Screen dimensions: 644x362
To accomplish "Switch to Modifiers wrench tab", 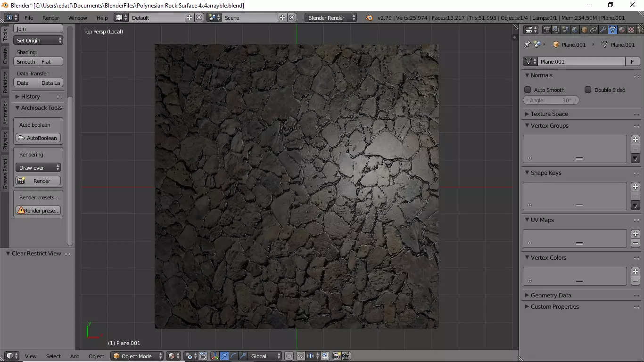I will tap(603, 30).
